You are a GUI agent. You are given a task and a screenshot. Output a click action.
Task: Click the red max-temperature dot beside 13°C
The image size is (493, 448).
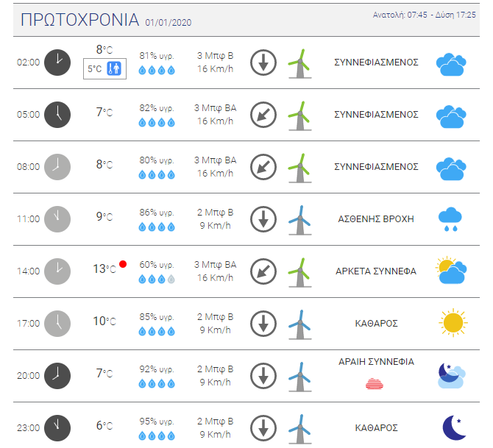point(123,264)
